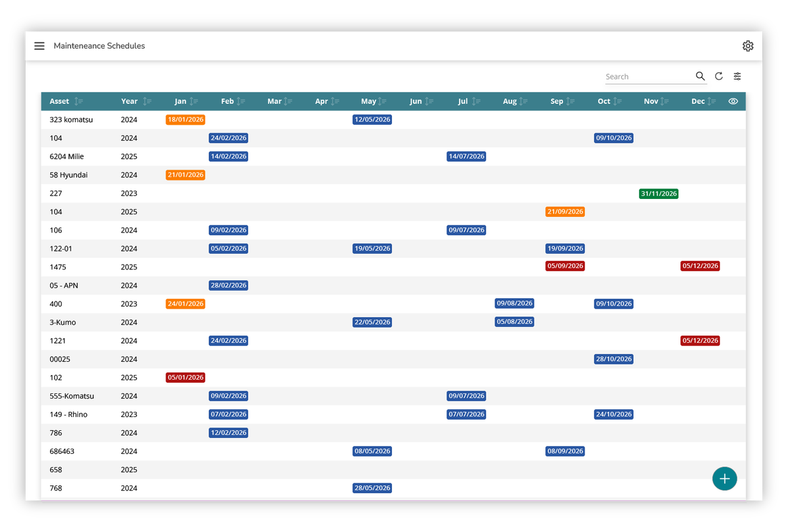
Task: Sort by Jun column icon
Action: click(429, 101)
